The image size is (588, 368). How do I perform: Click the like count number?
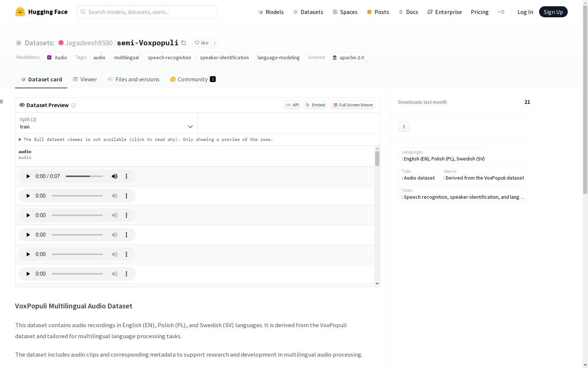[x=215, y=43]
